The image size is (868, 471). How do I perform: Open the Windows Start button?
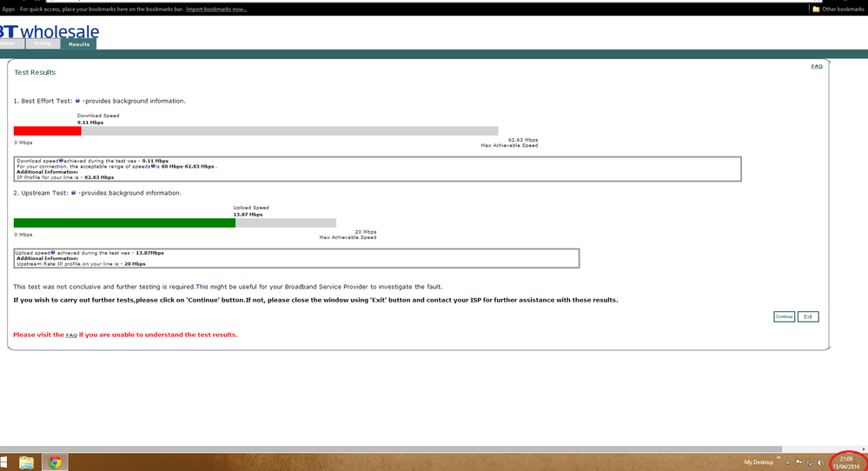pos(3,462)
